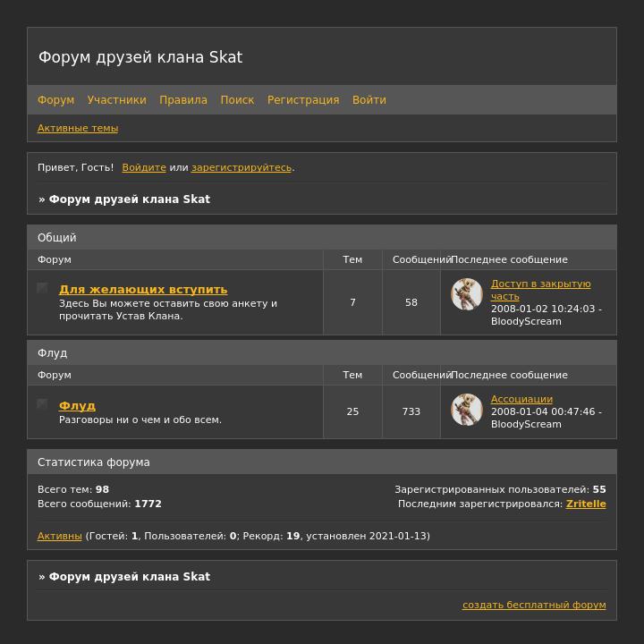This screenshot has height=644, width=644.
Task: Open the Ассоциации last message topic
Action: (521, 399)
